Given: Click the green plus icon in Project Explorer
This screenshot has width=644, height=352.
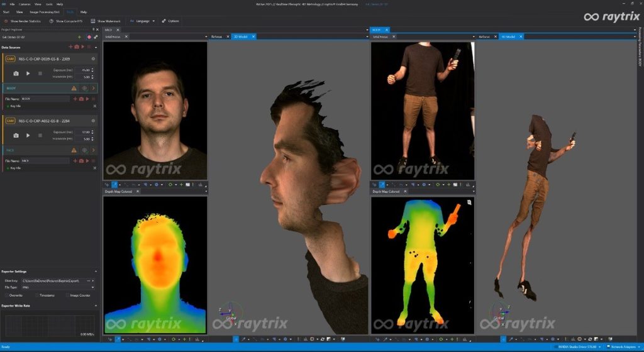Looking at the screenshot, I should click(79, 37).
